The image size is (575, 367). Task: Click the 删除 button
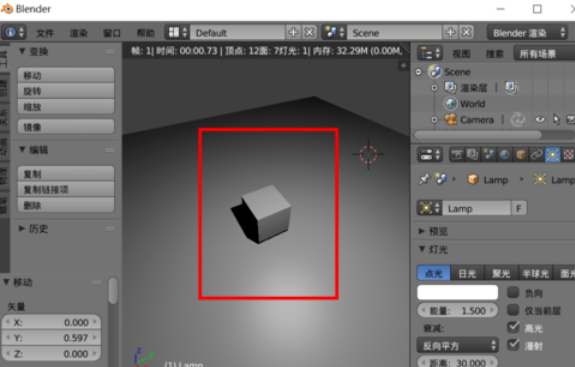(66, 205)
